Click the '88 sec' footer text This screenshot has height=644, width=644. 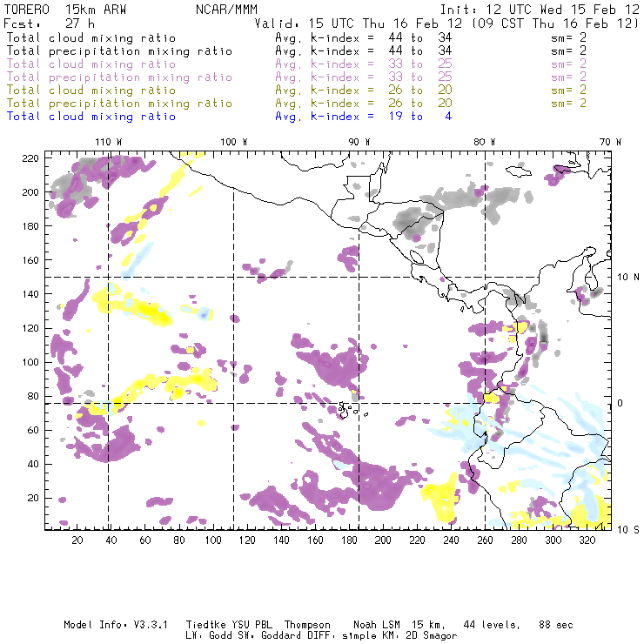point(556,625)
